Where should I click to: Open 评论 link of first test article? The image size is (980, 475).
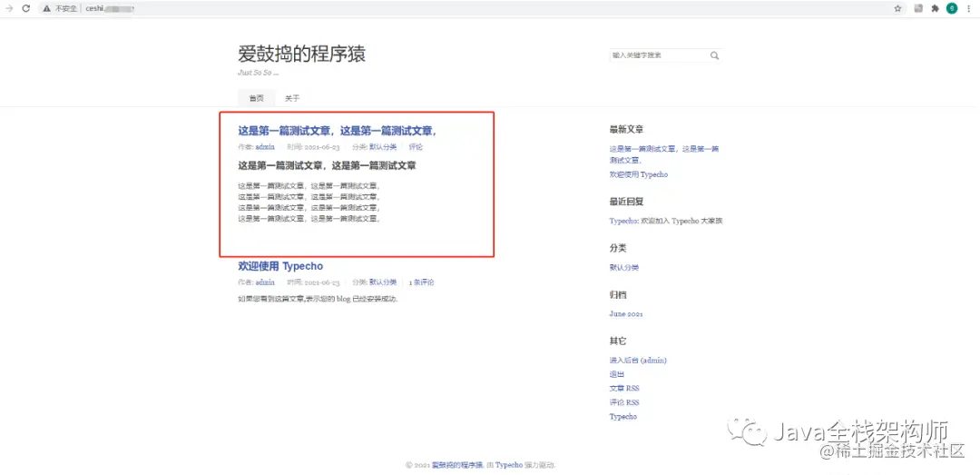pyautogui.click(x=416, y=147)
